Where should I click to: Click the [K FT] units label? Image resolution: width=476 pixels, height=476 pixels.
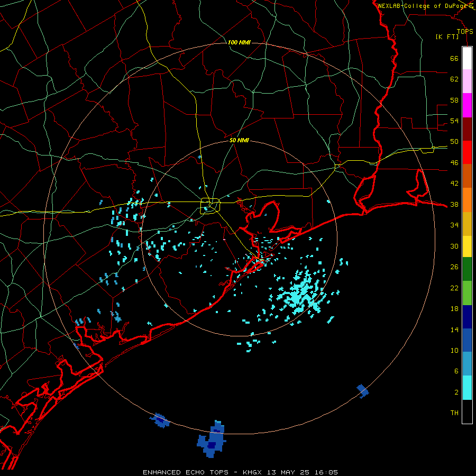click(x=447, y=37)
